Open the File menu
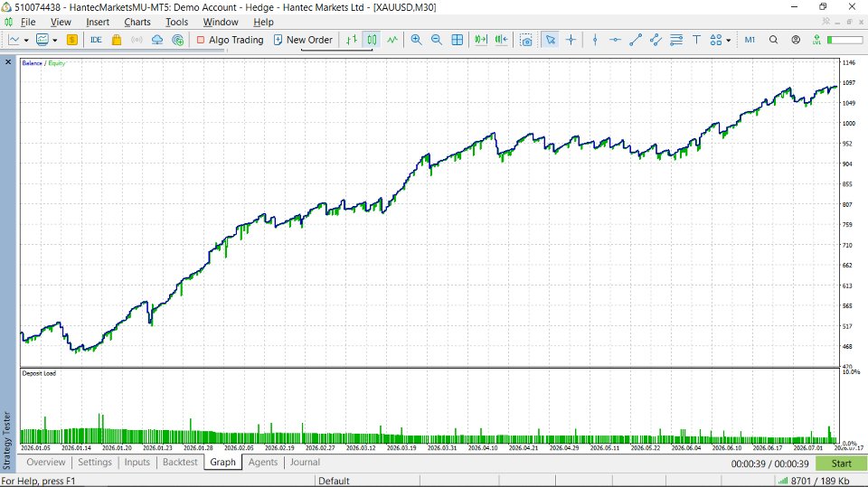 tap(28, 22)
